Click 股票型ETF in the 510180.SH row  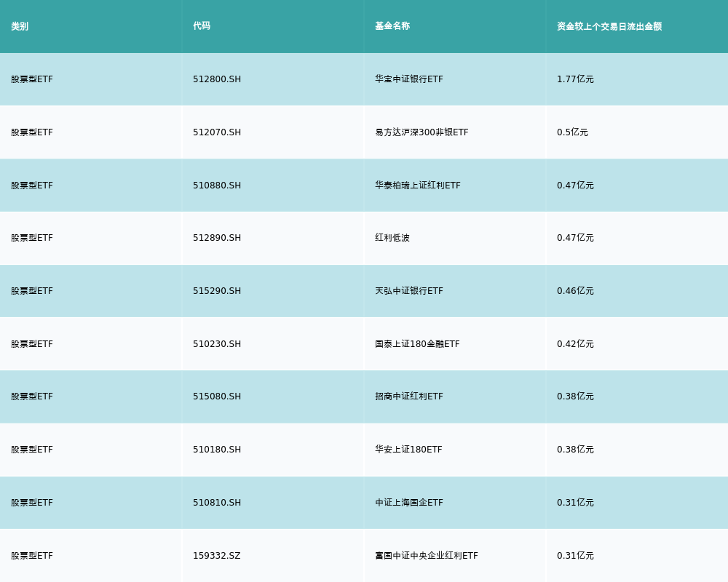(x=32, y=450)
